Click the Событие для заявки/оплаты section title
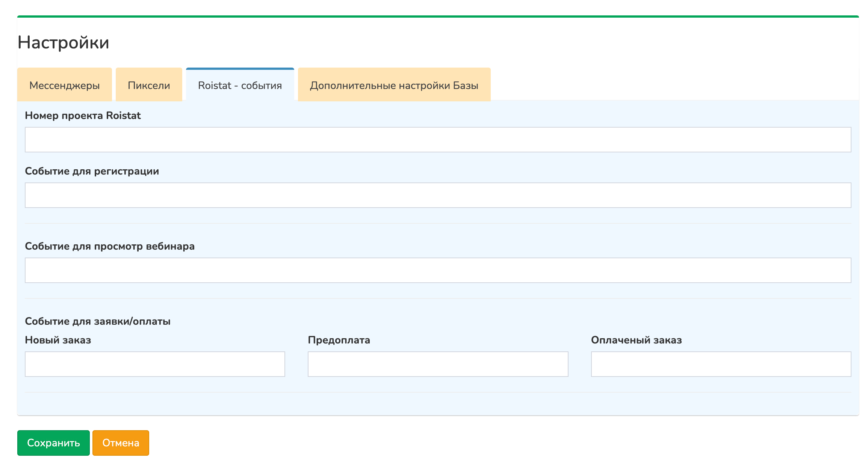Viewport: 868px width, 470px height. 97,321
